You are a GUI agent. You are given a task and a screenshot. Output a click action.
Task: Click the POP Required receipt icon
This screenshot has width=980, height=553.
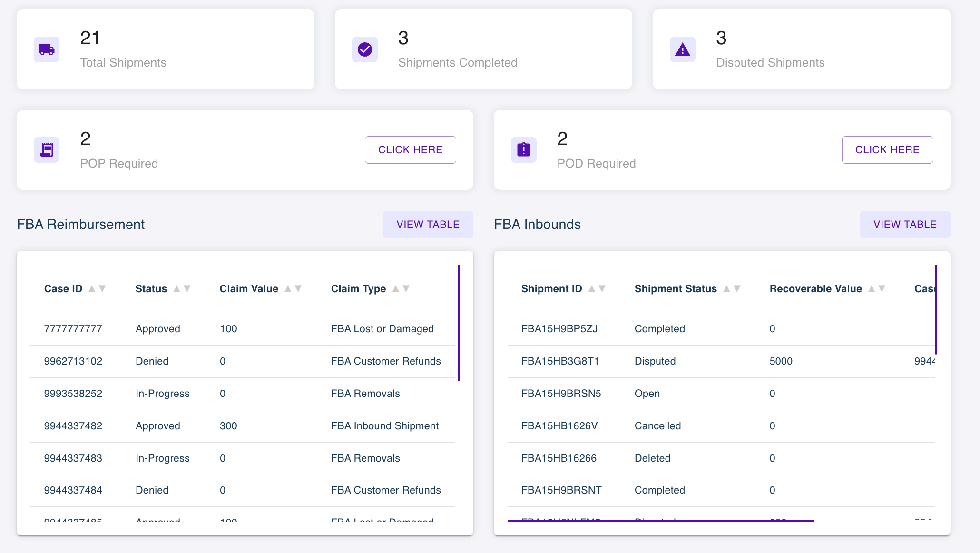click(47, 150)
